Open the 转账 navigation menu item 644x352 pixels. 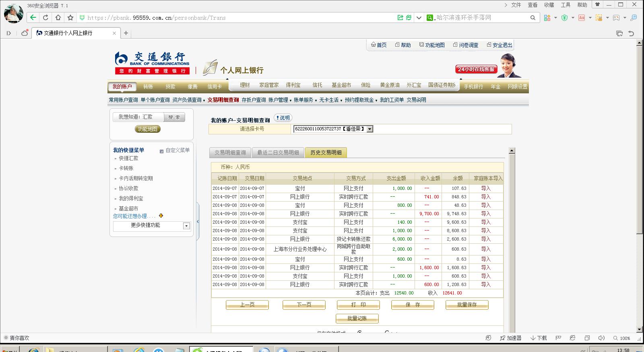148,87
